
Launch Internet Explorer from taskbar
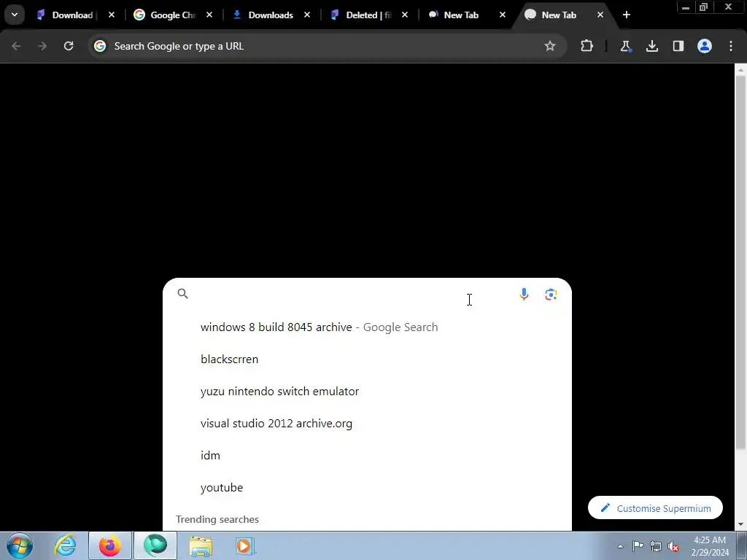click(65, 545)
